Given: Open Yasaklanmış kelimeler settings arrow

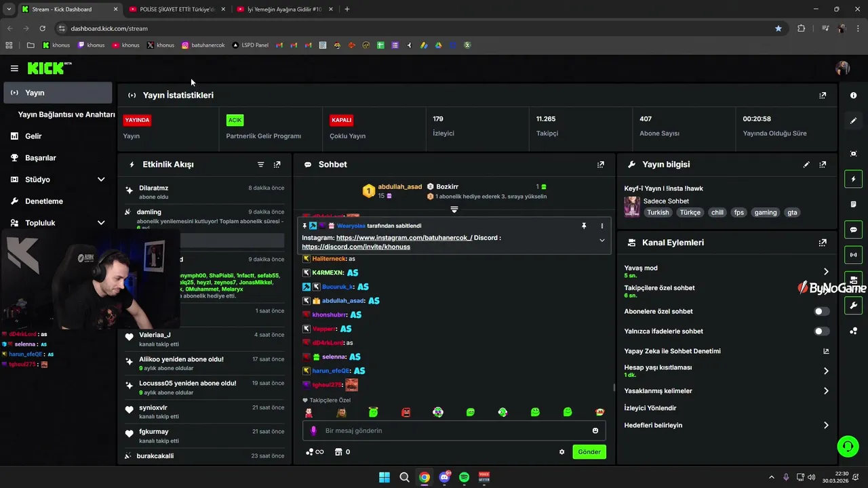Looking at the screenshot, I should tap(826, 391).
